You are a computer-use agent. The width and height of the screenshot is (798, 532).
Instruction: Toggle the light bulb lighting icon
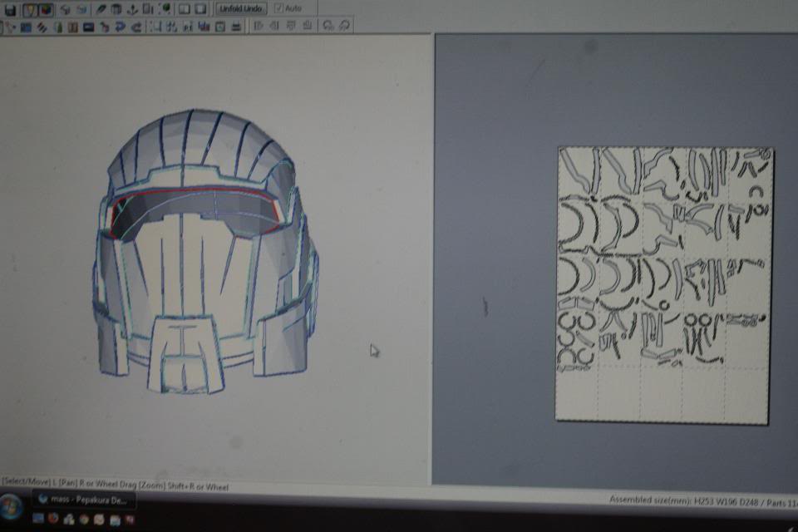click(x=32, y=9)
